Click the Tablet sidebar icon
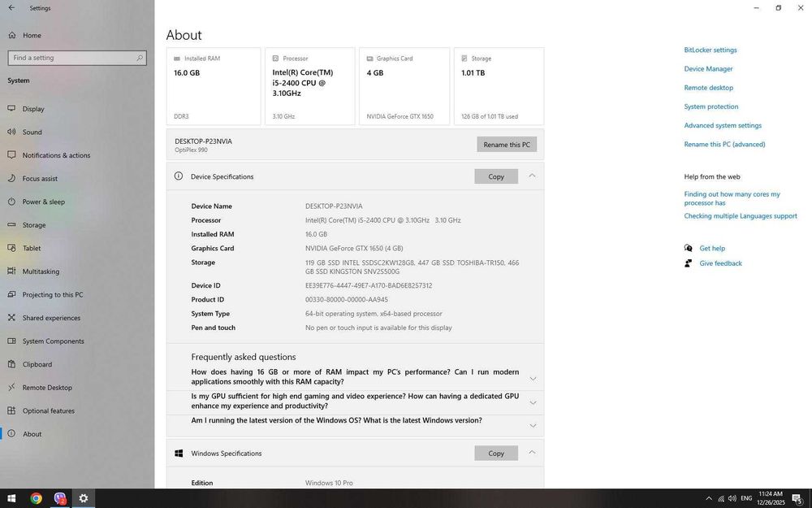This screenshot has height=508, width=812. pos(11,248)
